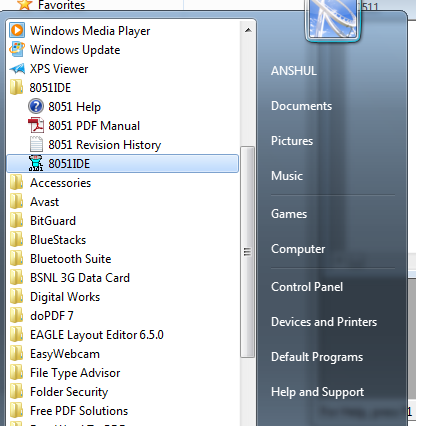Launch the highlighted 8051IDE program
Screen dimensions: 443x437
click(123, 163)
